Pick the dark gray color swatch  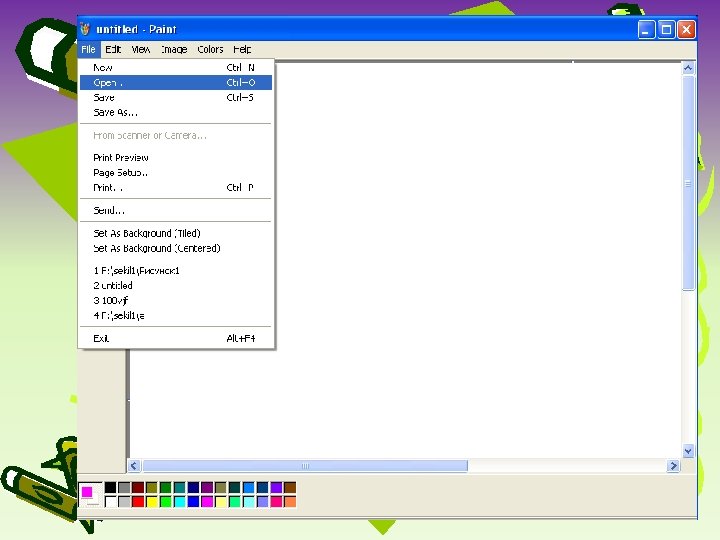[124, 487]
